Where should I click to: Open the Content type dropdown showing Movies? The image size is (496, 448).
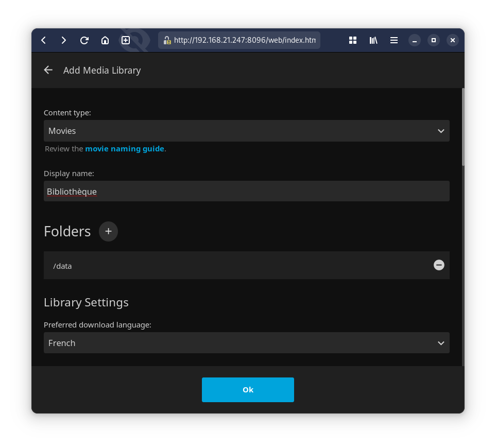(246, 131)
